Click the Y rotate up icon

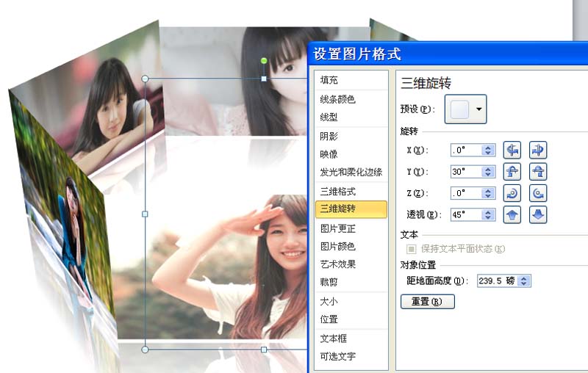[x=512, y=172]
